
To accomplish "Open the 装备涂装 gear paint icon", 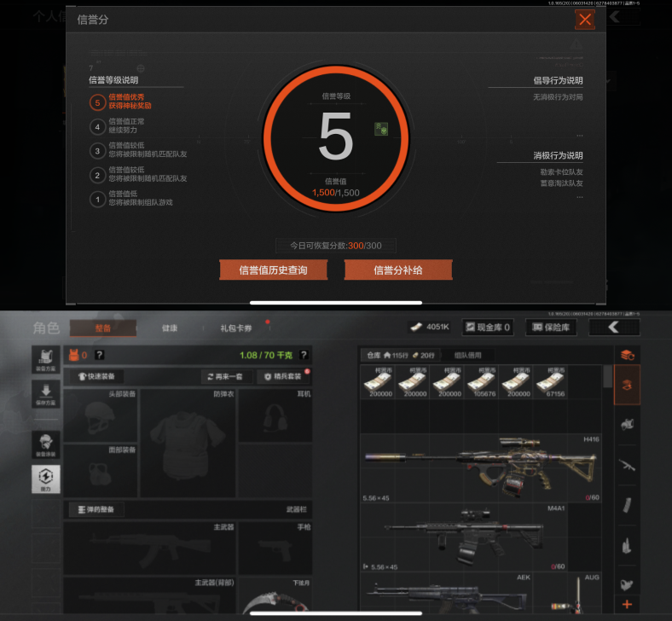I will click(x=46, y=445).
